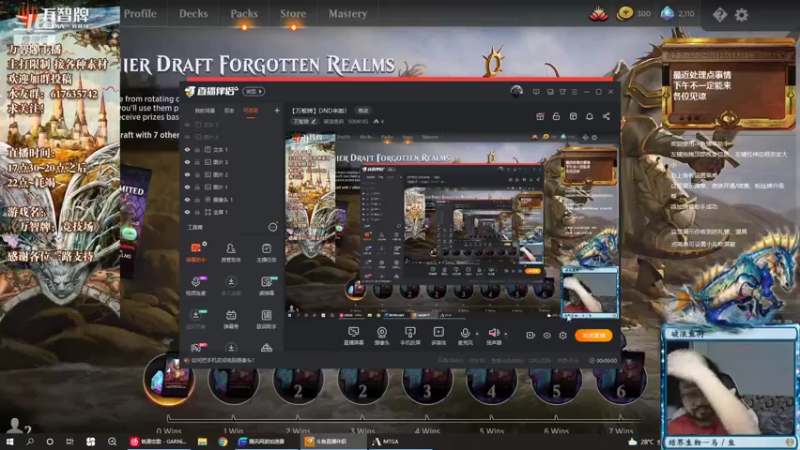
Task: Add the 手机投屏 phone mirroring source
Action: pyautogui.click(x=410, y=336)
